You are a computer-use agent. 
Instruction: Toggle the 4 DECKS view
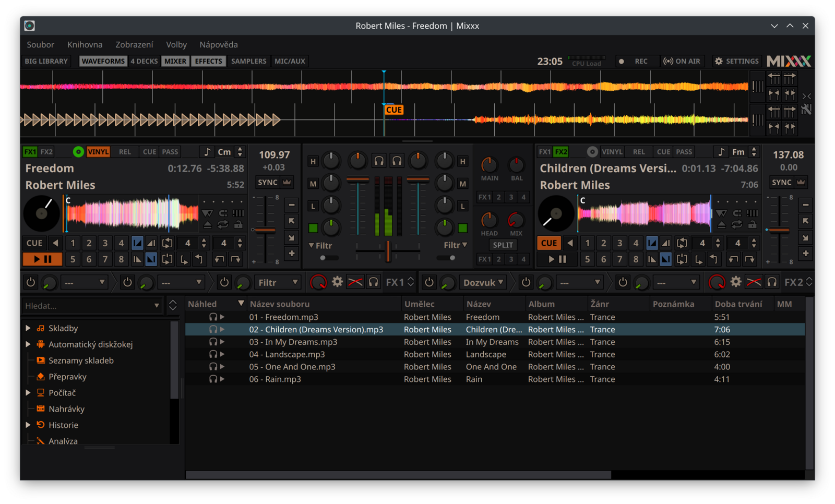tap(144, 61)
